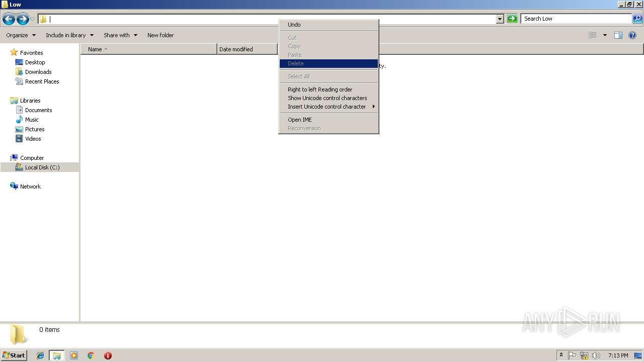
Task: Open the Pictures library
Action: click(x=35, y=129)
